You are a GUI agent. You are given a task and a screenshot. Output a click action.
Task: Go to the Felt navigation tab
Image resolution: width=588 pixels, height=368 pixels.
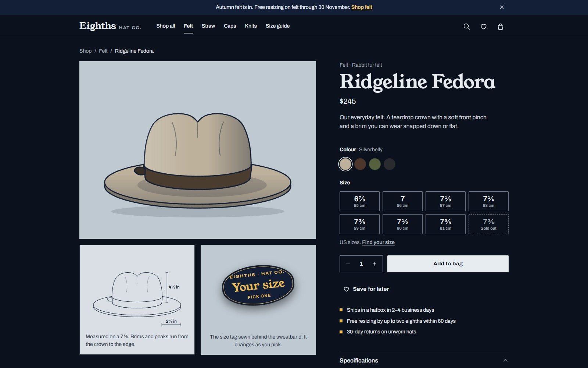click(189, 26)
